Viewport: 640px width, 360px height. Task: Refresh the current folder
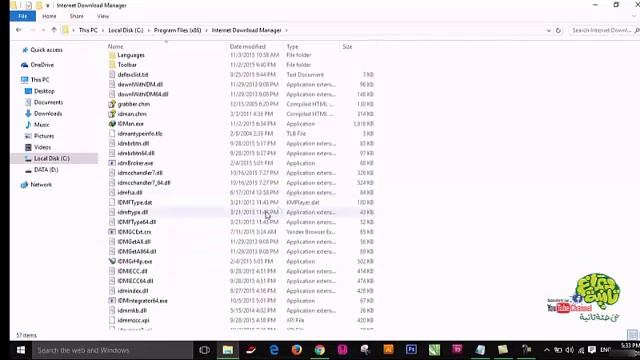(558, 31)
